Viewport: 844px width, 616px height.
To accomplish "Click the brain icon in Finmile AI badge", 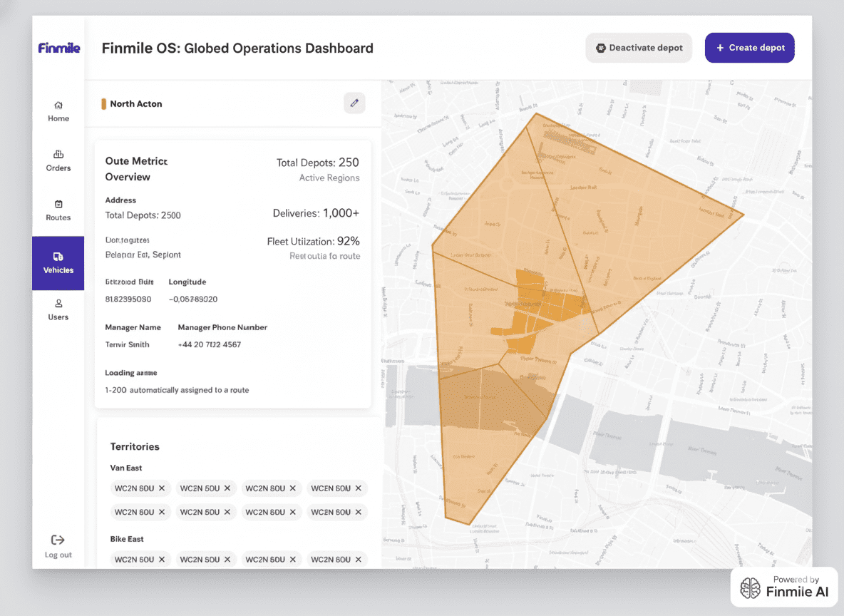I will coord(750,587).
